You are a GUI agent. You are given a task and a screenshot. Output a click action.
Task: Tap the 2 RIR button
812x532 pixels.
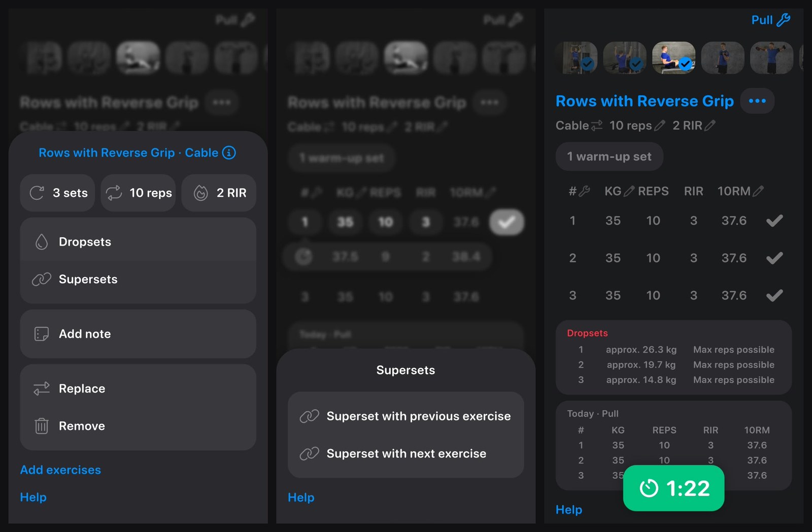point(219,193)
